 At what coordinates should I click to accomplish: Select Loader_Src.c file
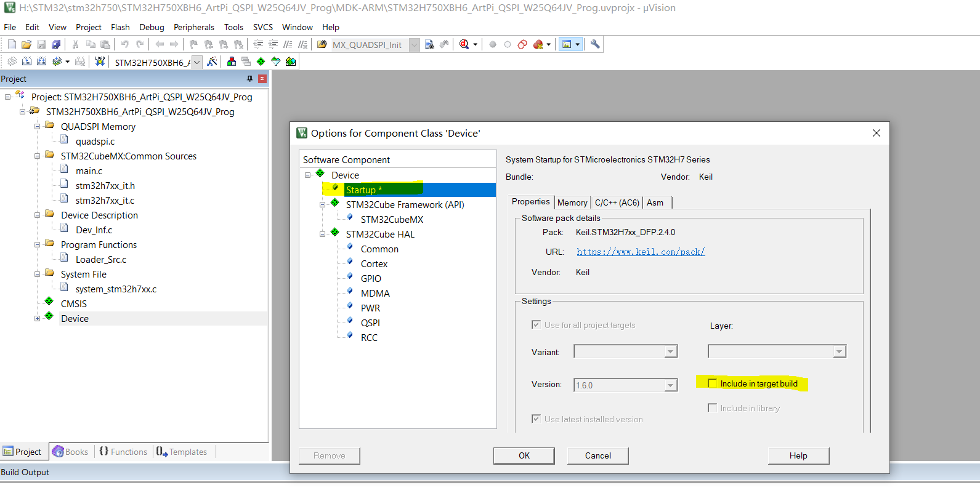tap(101, 260)
